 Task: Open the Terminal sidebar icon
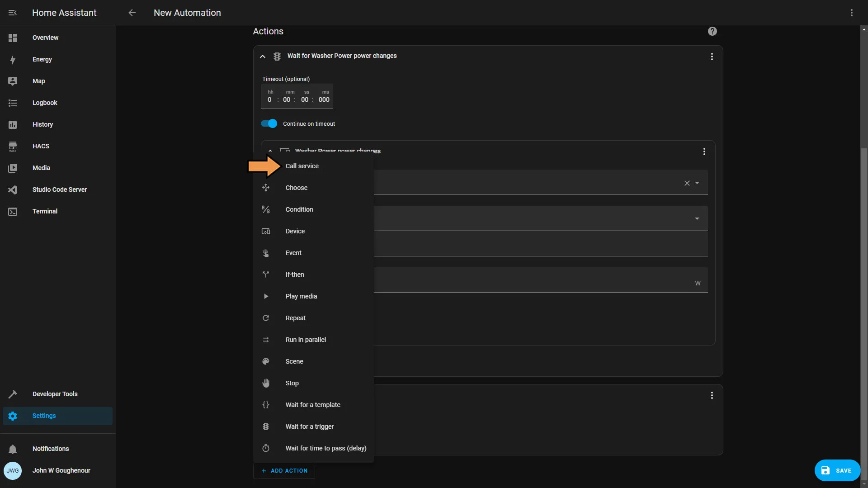pos(13,211)
